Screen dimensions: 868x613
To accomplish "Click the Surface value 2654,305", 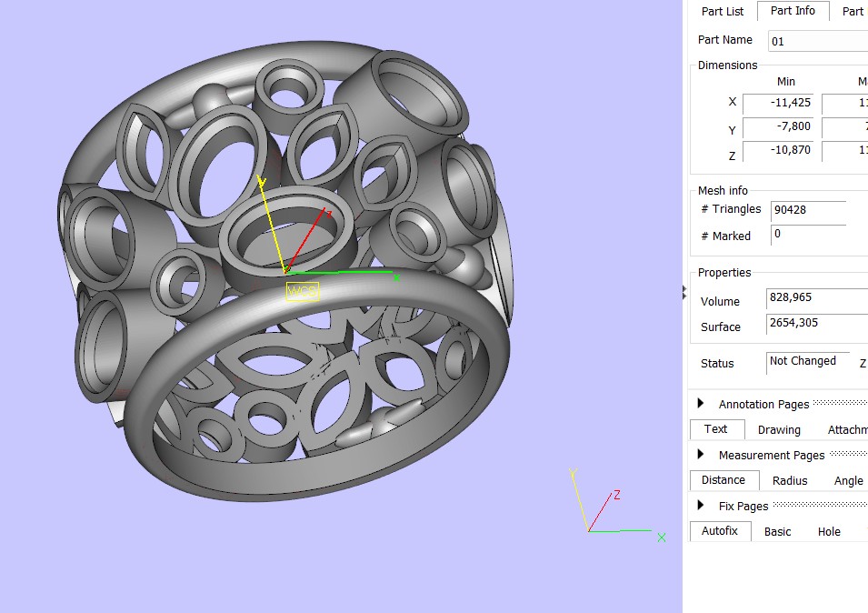I will pos(817,323).
